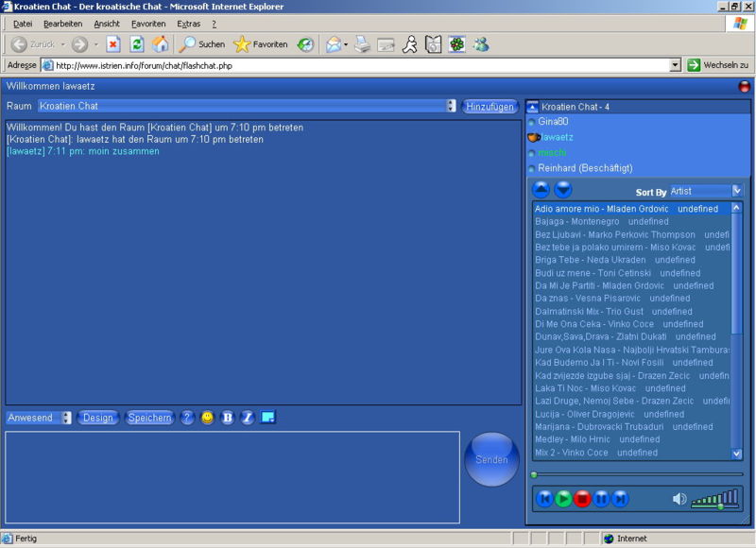Skip to previous track button

coord(544,499)
